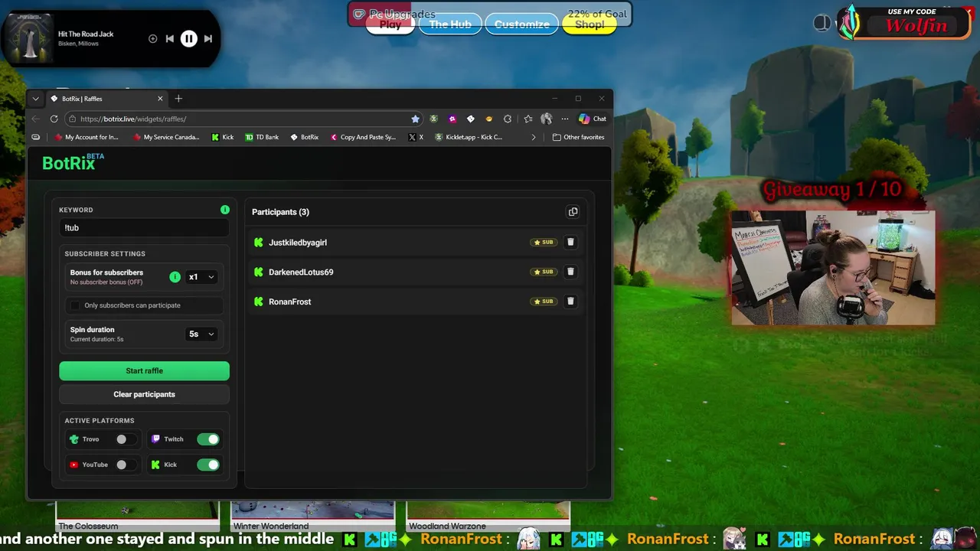The height and width of the screenshot is (551, 980).
Task: Click the Clear participants button
Action: coord(144,394)
